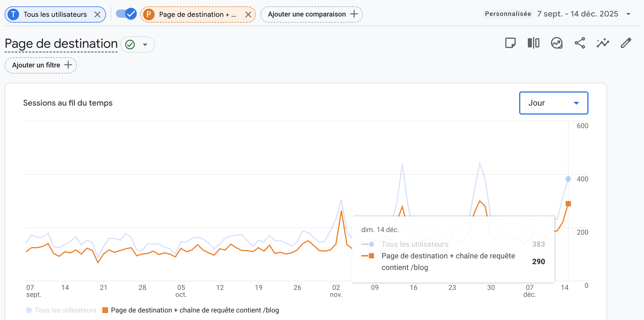Toggle the comparison switch off
This screenshot has width=644, height=320.
pos(126,14)
